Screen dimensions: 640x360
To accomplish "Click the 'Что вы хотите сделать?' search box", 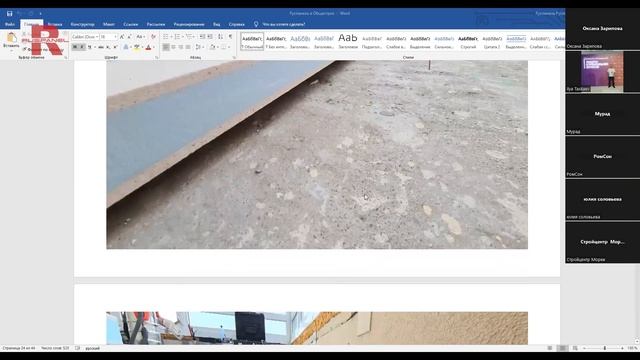I will click(284, 24).
